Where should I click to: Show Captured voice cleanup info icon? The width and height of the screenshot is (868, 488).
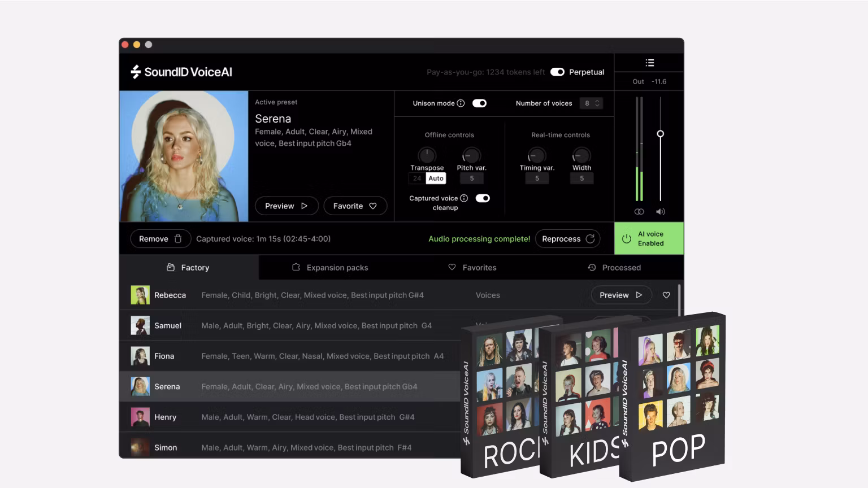click(464, 198)
